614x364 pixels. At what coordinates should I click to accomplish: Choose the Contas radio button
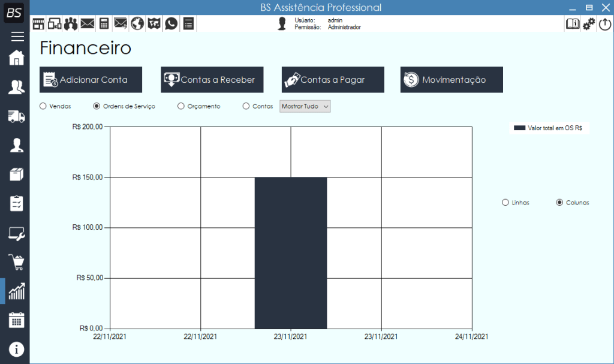point(246,106)
